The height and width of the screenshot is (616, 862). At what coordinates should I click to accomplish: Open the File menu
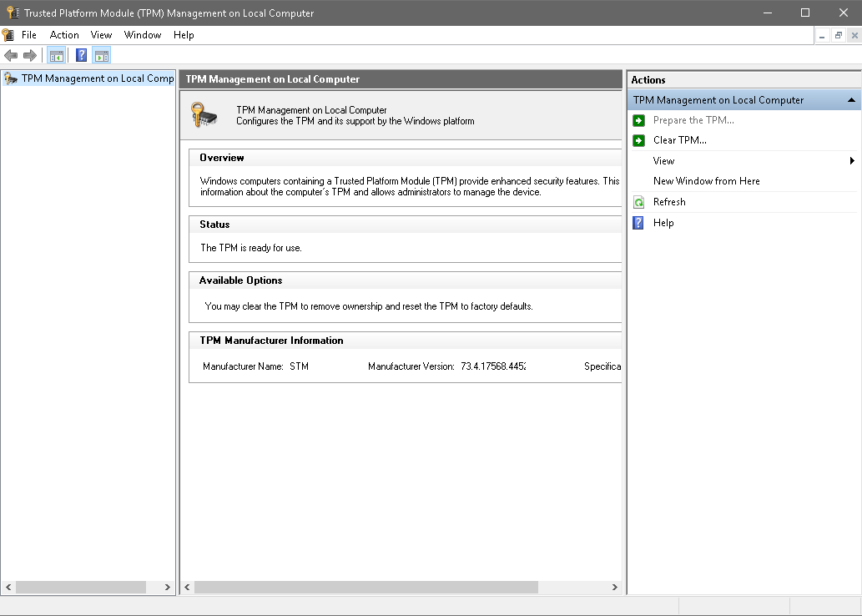(29, 35)
